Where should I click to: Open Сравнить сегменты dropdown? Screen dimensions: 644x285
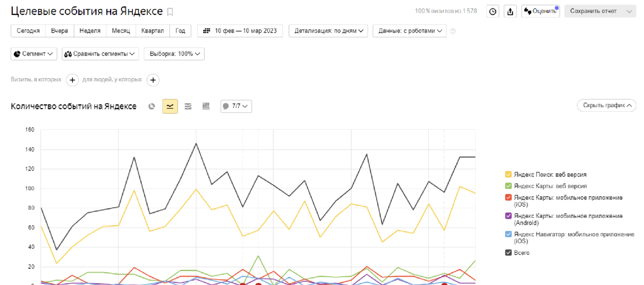pyautogui.click(x=101, y=54)
